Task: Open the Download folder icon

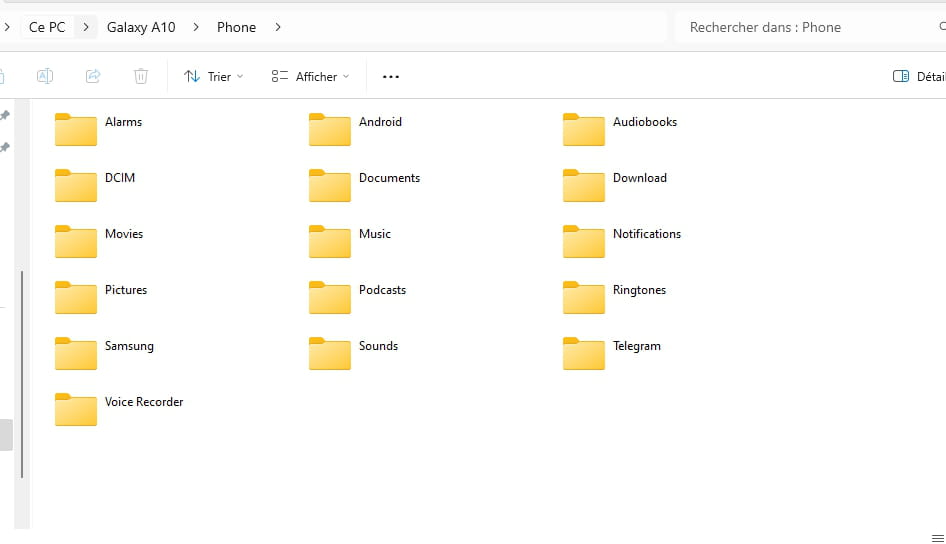Action: [x=584, y=186]
